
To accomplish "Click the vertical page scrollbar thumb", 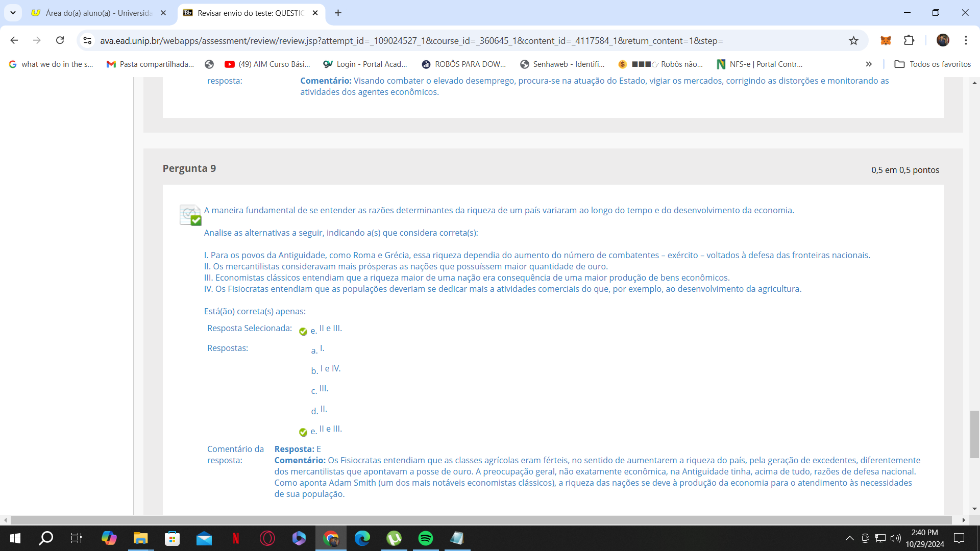I will [974, 434].
